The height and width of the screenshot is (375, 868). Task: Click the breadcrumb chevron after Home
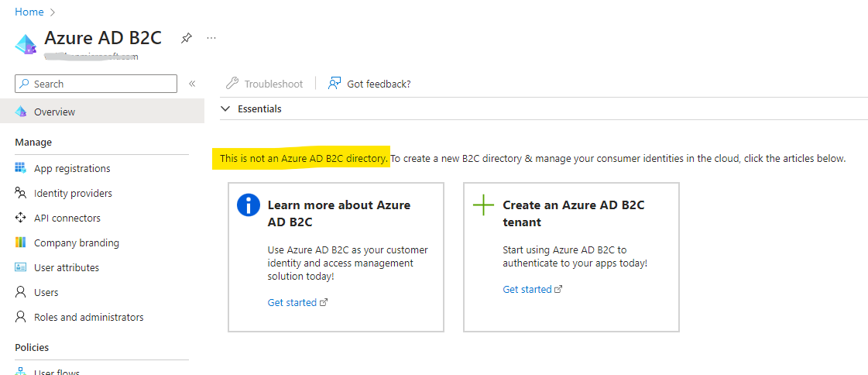53,12
